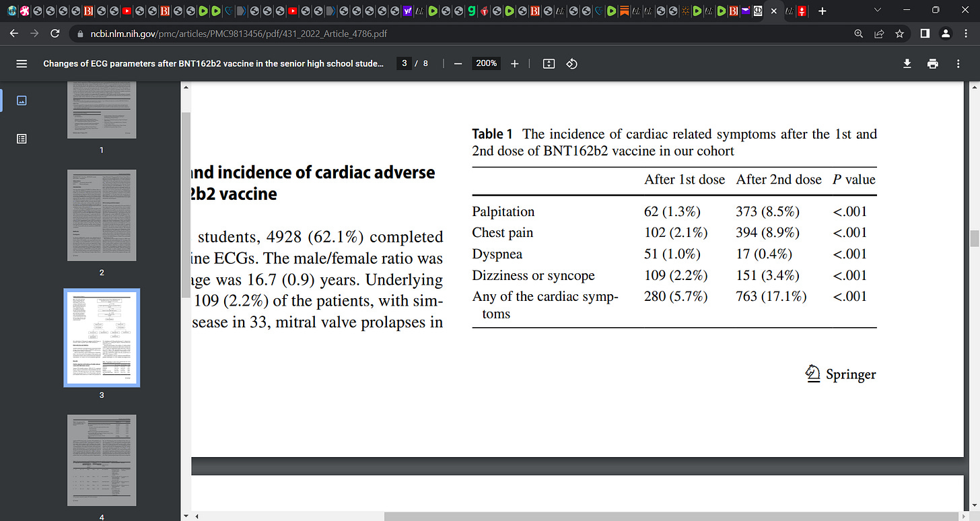Viewport: 980px width, 521px height.
Task: Click the '17 (0.4%)' cell
Action: 764,254
